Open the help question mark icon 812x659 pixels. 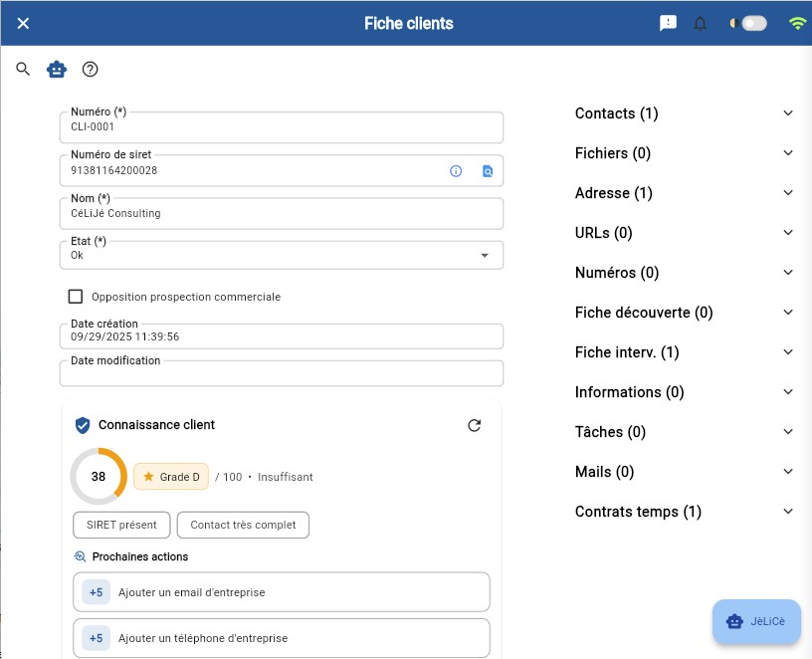(x=90, y=69)
